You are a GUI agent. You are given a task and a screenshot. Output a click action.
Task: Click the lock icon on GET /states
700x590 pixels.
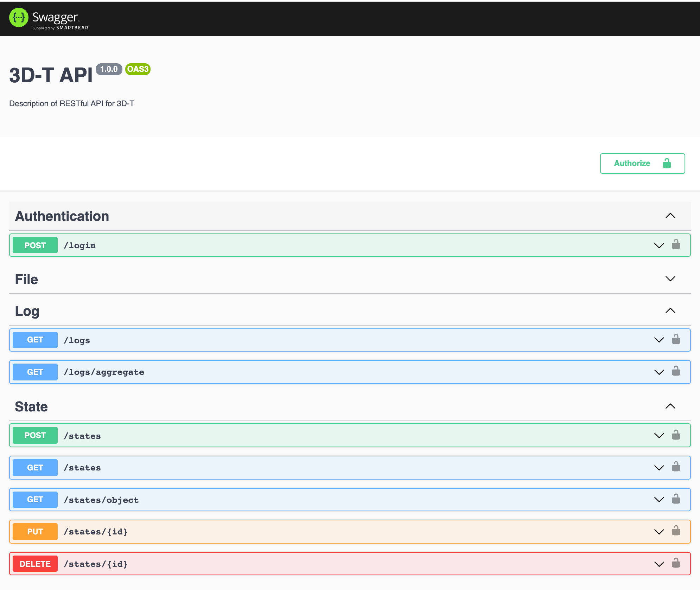pyautogui.click(x=676, y=467)
